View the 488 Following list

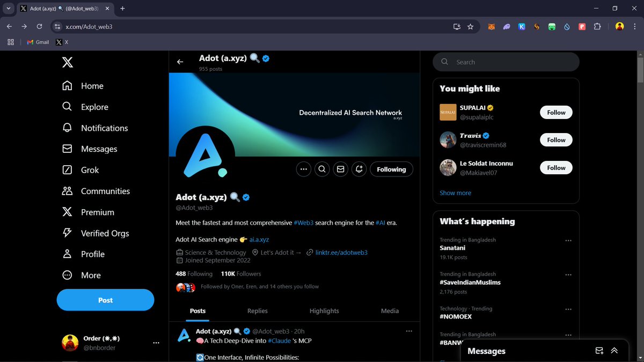tap(194, 274)
